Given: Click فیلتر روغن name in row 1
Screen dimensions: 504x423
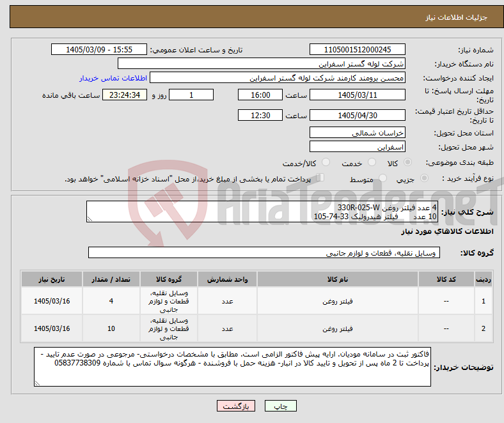Looking at the screenshot, I should tap(338, 301).
